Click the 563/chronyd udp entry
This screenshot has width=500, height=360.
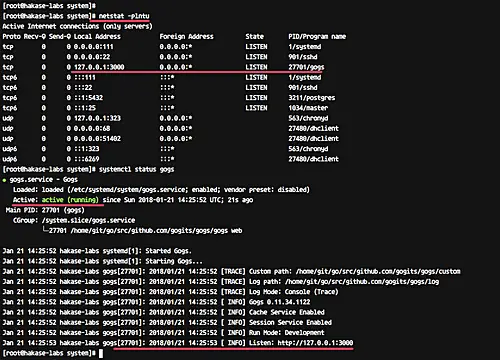(x=308, y=118)
